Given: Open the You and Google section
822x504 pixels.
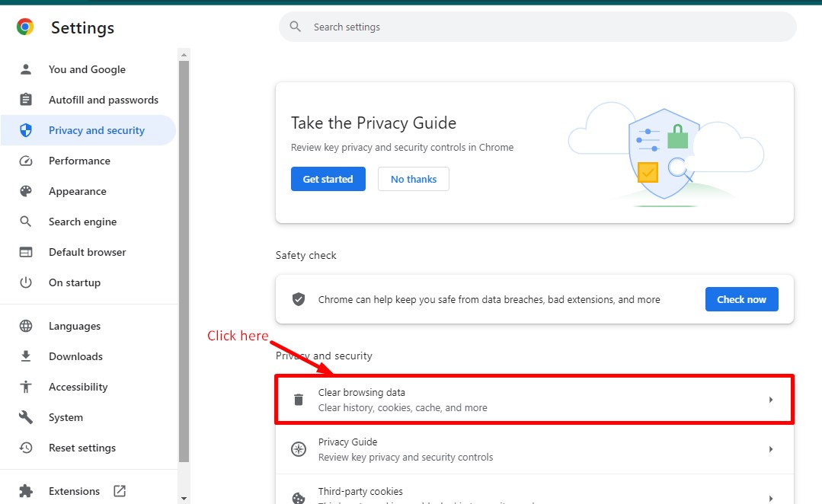Looking at the screenshot, I should point(88,69).
